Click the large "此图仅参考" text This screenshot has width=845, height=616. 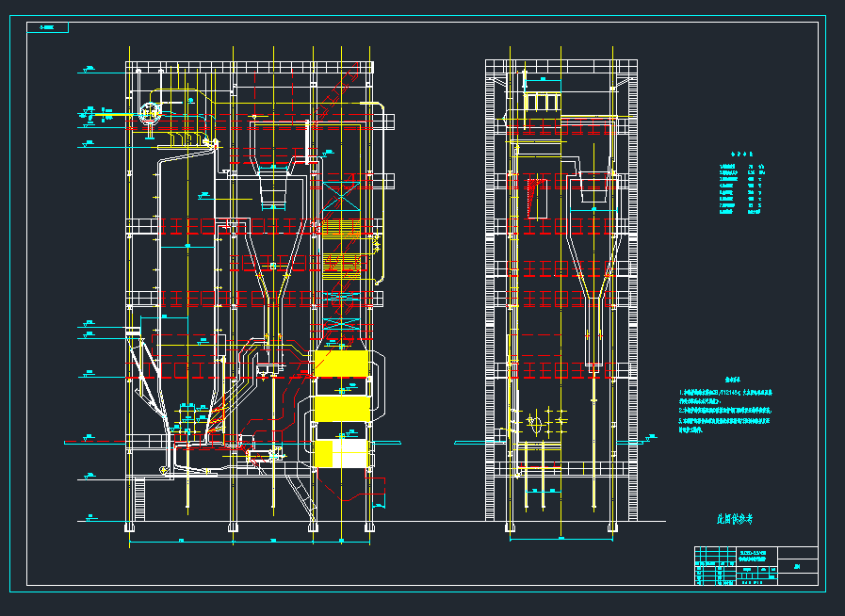pyautogui.click(x=736, y=519)
